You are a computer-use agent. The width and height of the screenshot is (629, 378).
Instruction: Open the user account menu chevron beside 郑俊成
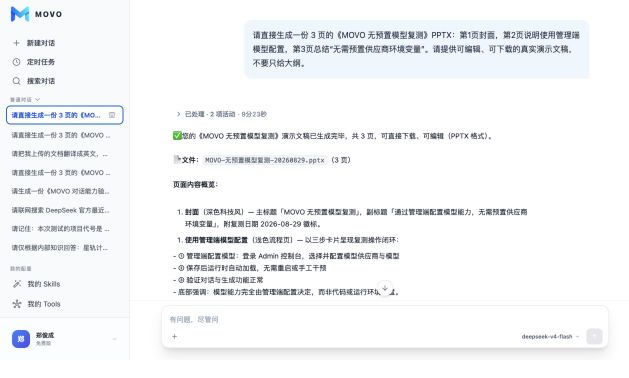click(115, 339)
